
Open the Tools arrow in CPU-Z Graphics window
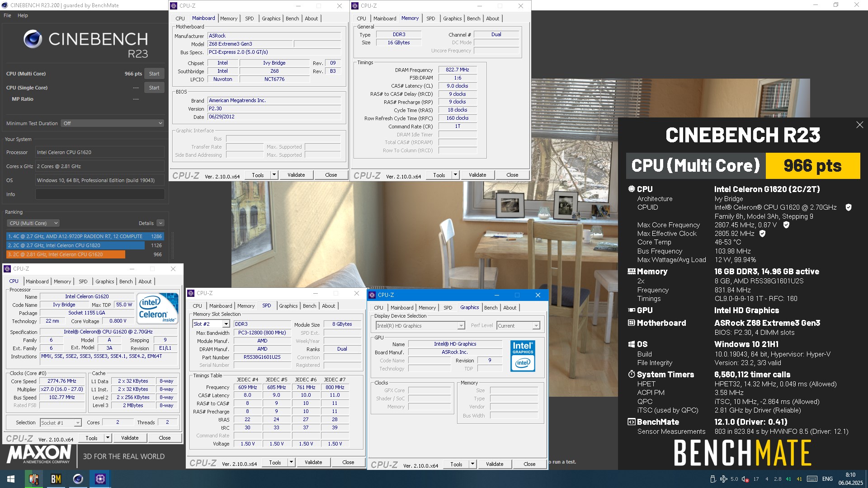tap(472, 464)
